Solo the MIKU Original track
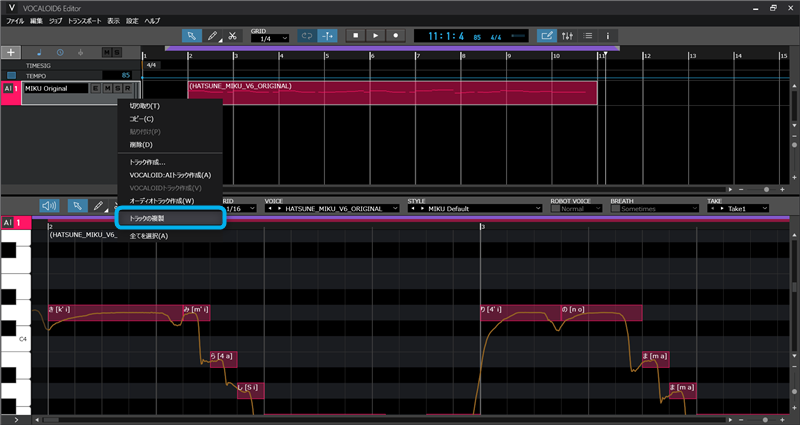800x425 pixels. (x=118, y=88)
